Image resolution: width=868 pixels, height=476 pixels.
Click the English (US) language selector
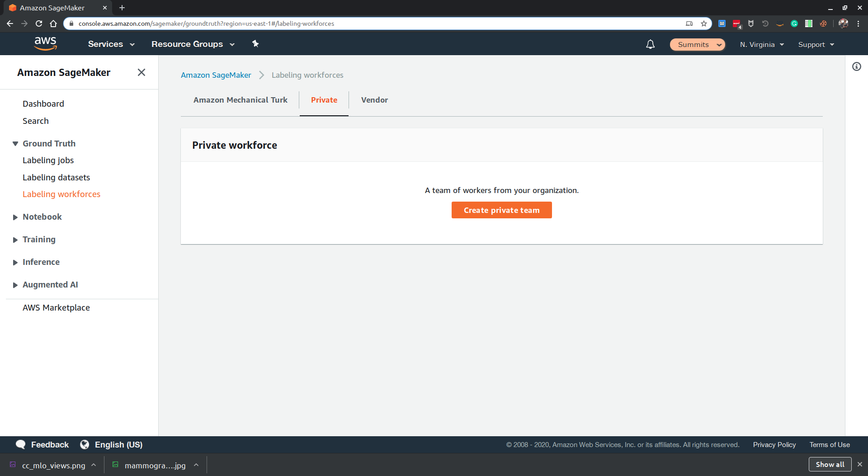[118, 444]
